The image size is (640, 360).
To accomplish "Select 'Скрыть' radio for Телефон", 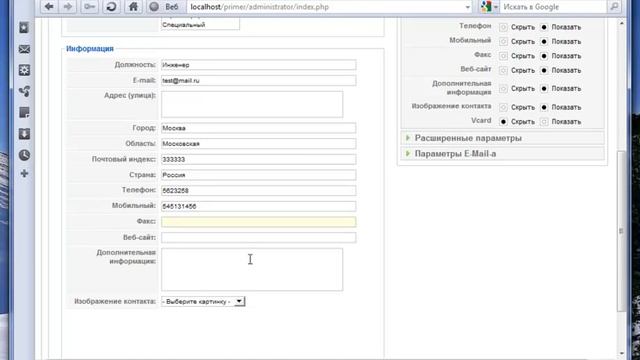I will (503, 27).
